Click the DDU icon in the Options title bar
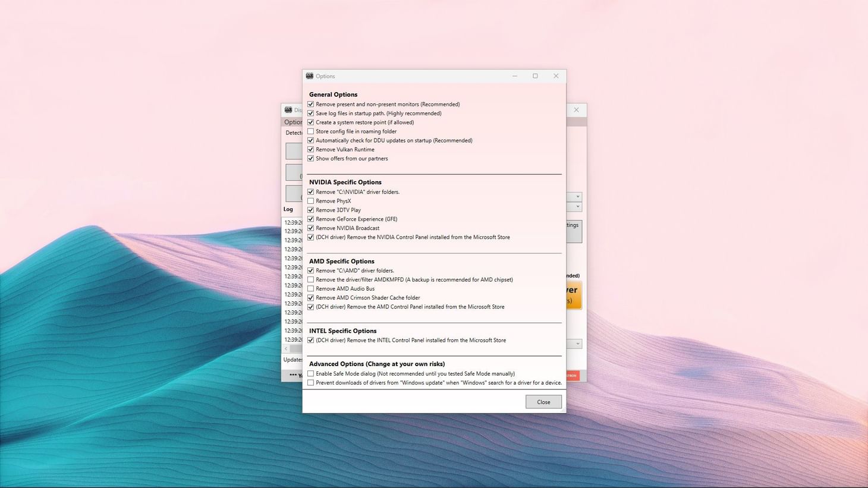This screenshot has height=488, width=868. click(310, 75)
